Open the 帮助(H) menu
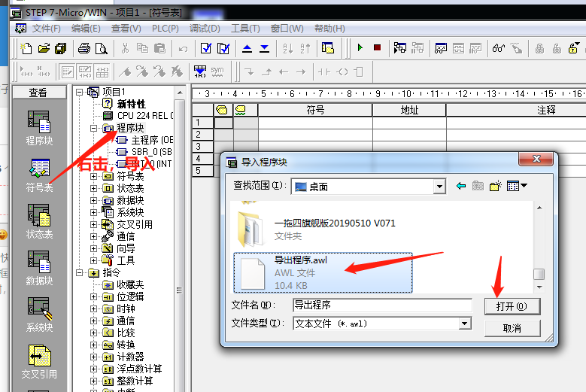Viewport: 586px width, 392px height. point(329,29)
